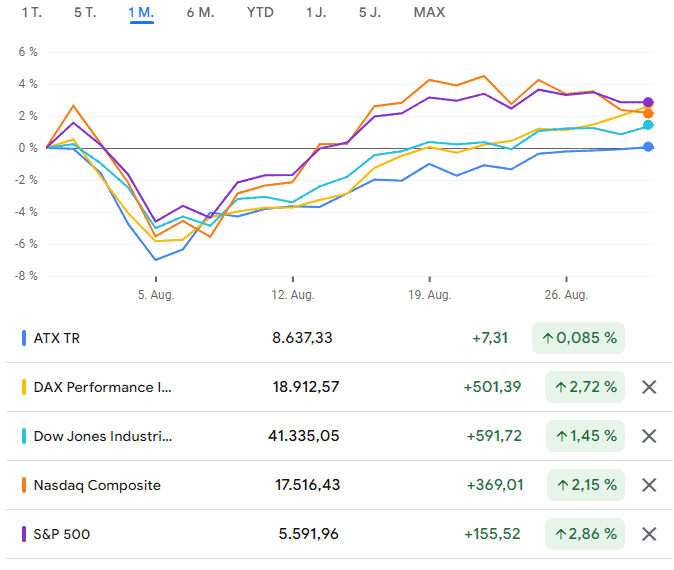This screenshot has height=570, width=674.
Task: Click the +591,72 change value
Action: (494, 436)
